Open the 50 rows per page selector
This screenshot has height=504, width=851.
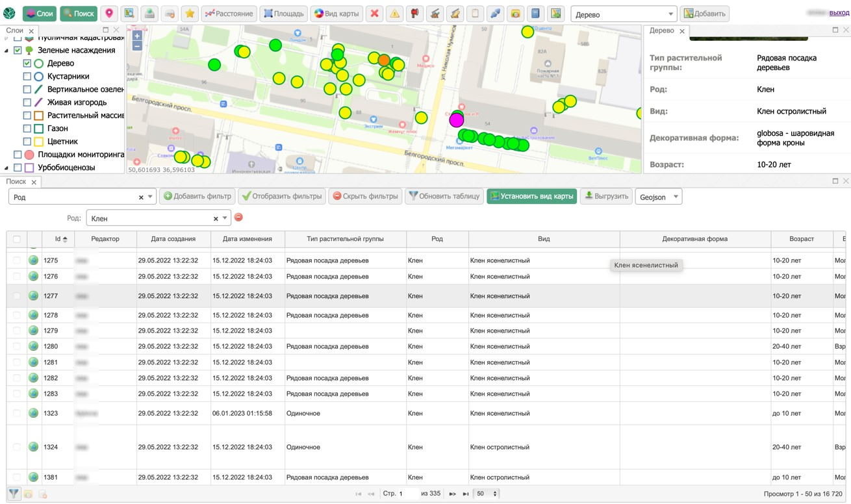tap(487, 494)
